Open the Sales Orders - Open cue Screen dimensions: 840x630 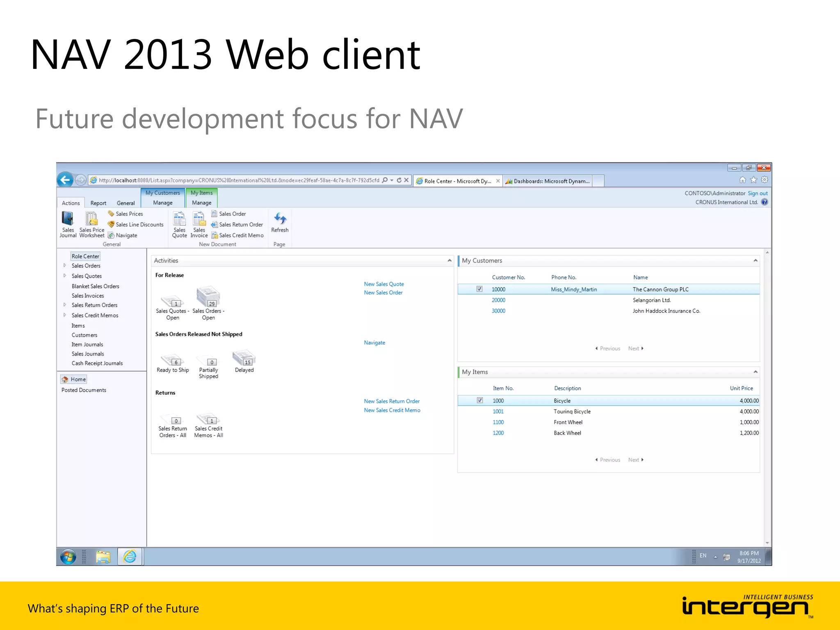point(208,304)
